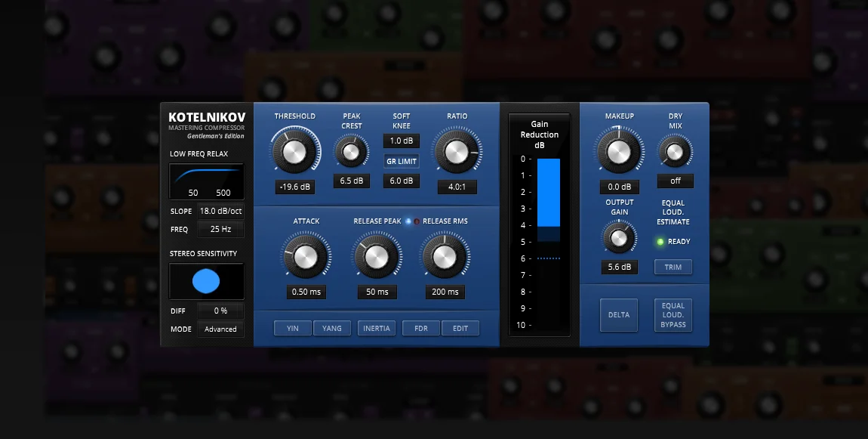The image size is (868, 439).
Task: Click the red Release RMS indicator LED
Action: point(417,221)
